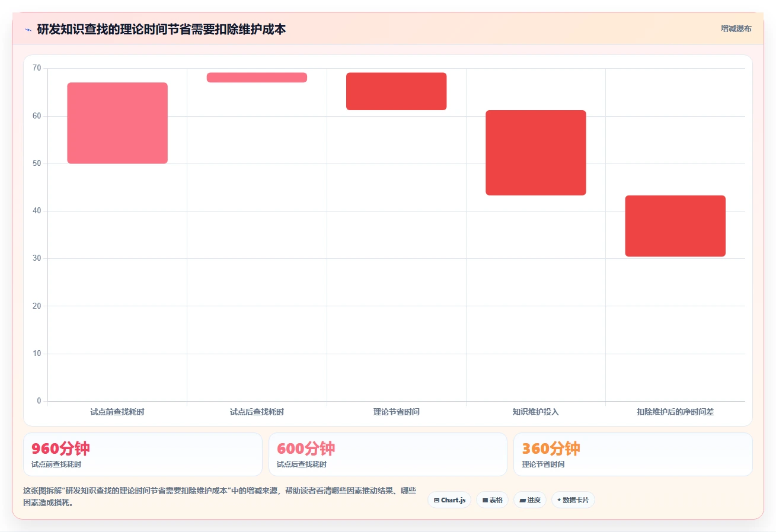Image resolution: width=776 pixels, height=532 pixels.
Task: Click the y-axis value 50
Action: coord(37,164)
